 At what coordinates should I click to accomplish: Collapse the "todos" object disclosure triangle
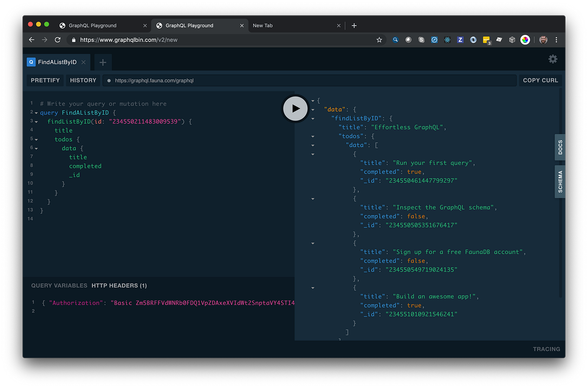click(313, 136)
